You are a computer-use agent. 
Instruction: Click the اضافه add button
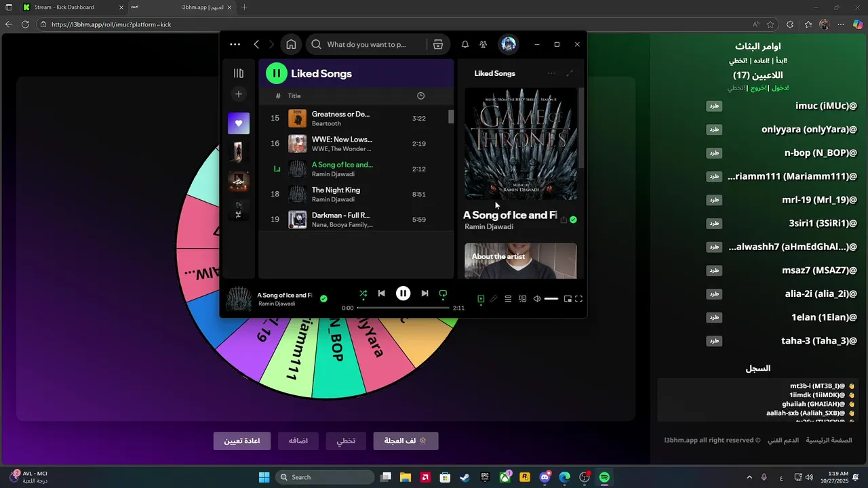298,441
